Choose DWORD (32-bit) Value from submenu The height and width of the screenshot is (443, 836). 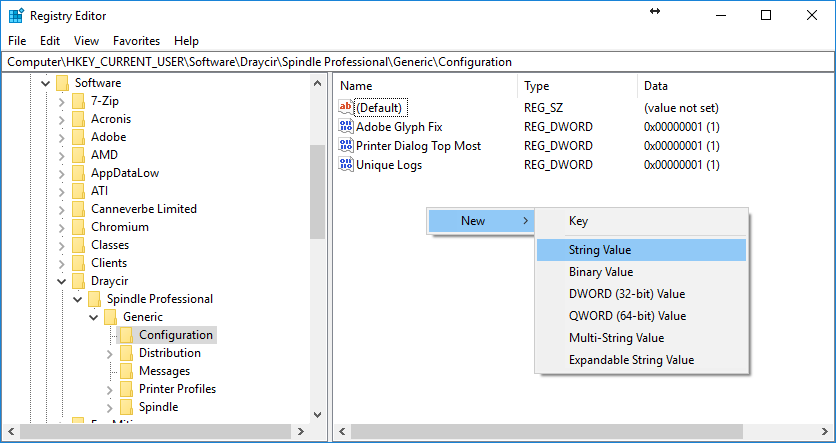(x=641, y=294)
